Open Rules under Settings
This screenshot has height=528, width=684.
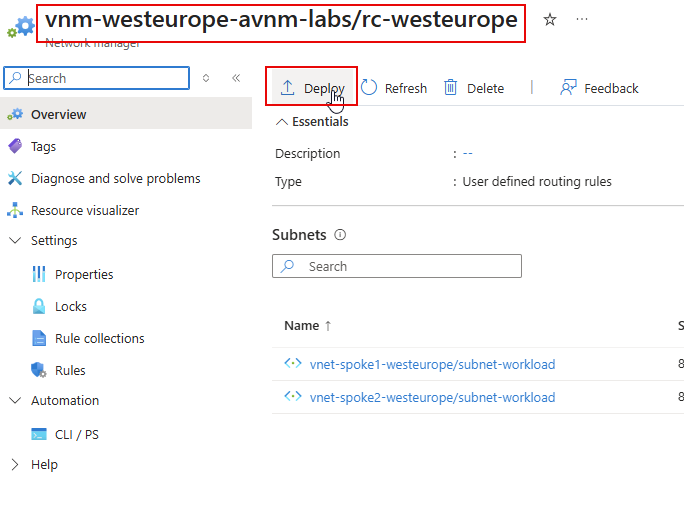pos(70,370)
